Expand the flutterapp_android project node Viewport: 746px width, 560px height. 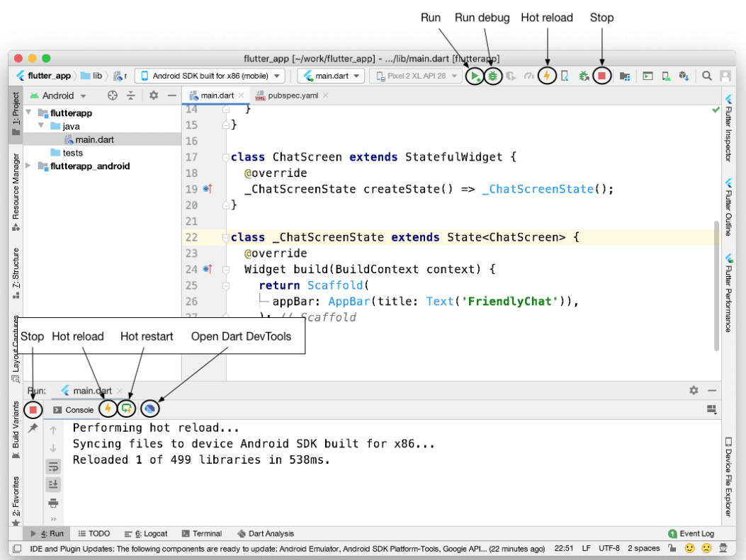pos(27,166)
